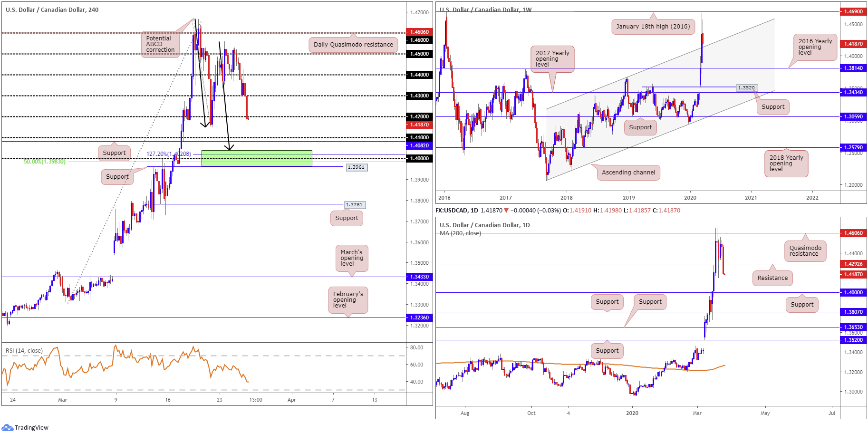Click the 1.35200 daily price label
The image size is (868, 433).
[853, 340]
